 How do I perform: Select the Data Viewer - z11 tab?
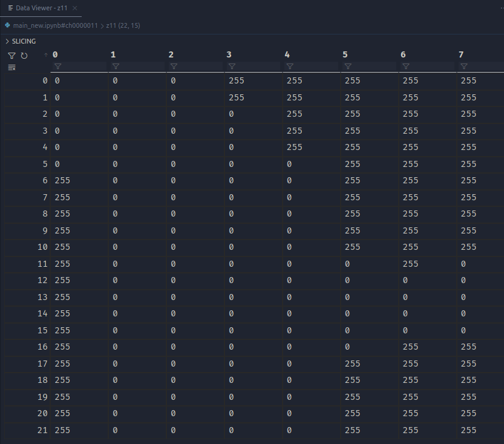pos(41,8)
